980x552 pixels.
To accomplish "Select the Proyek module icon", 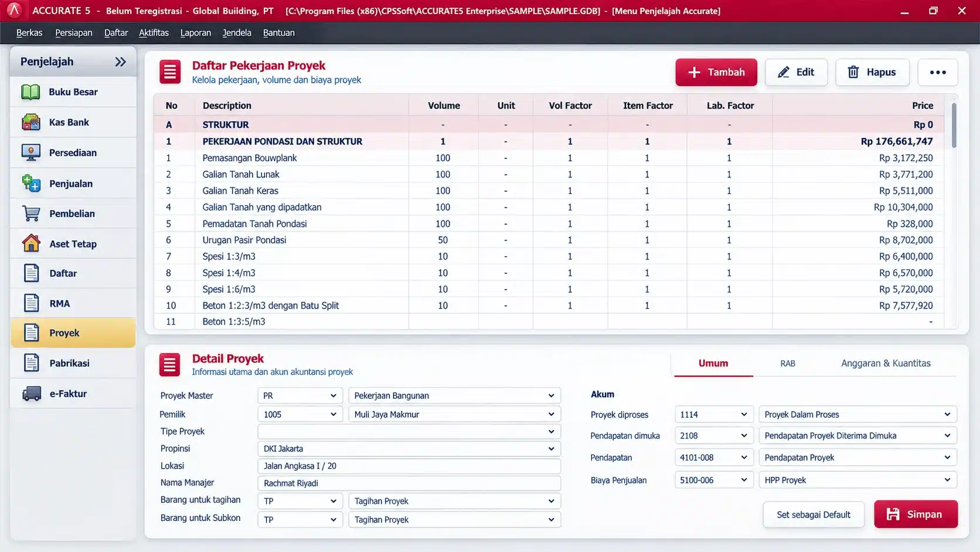I will 30,333.
